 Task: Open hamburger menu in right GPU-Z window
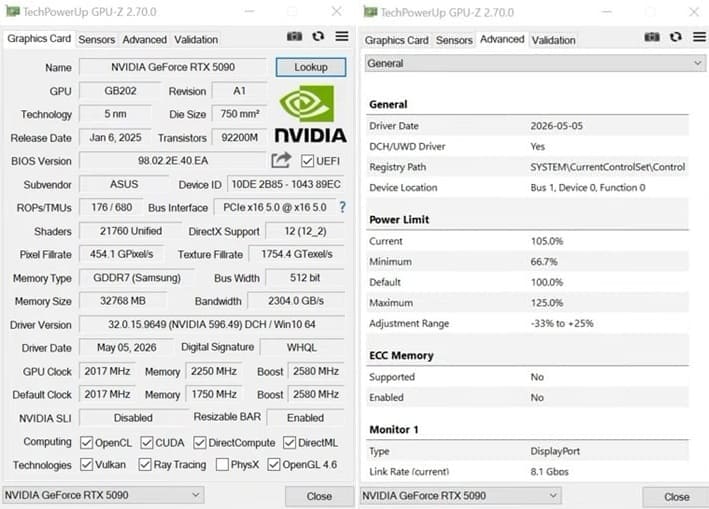click(x=700, y=37)
